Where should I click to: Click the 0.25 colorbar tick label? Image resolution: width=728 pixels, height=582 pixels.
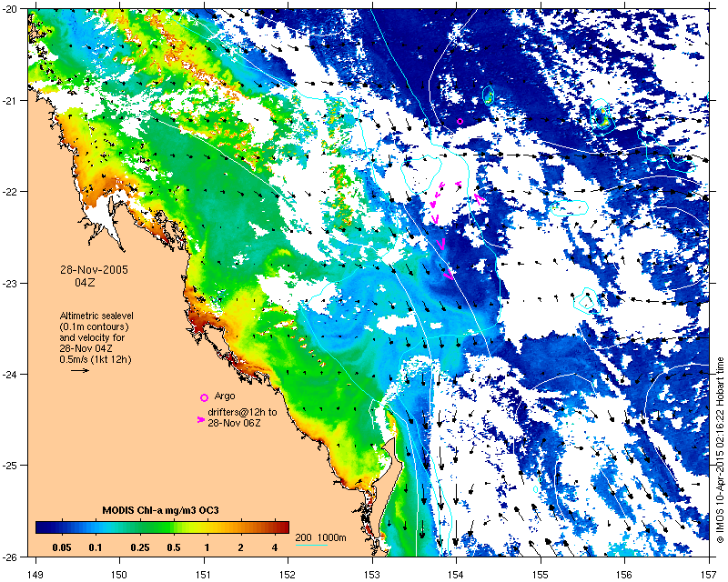point(140,547)
